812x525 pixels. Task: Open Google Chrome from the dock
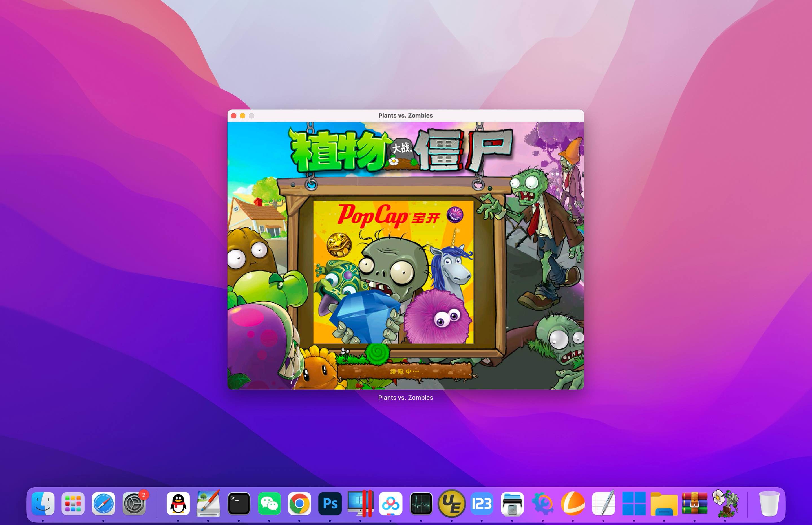tap(299, 504)
